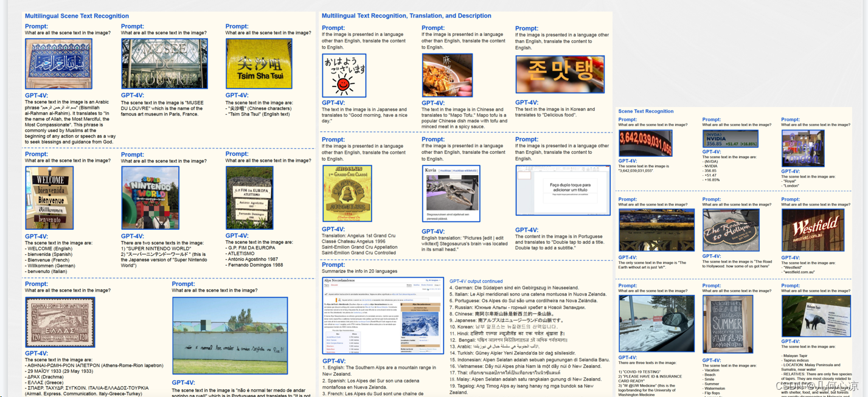Open the Musee du Louvre photo

[x=164, y=63]
